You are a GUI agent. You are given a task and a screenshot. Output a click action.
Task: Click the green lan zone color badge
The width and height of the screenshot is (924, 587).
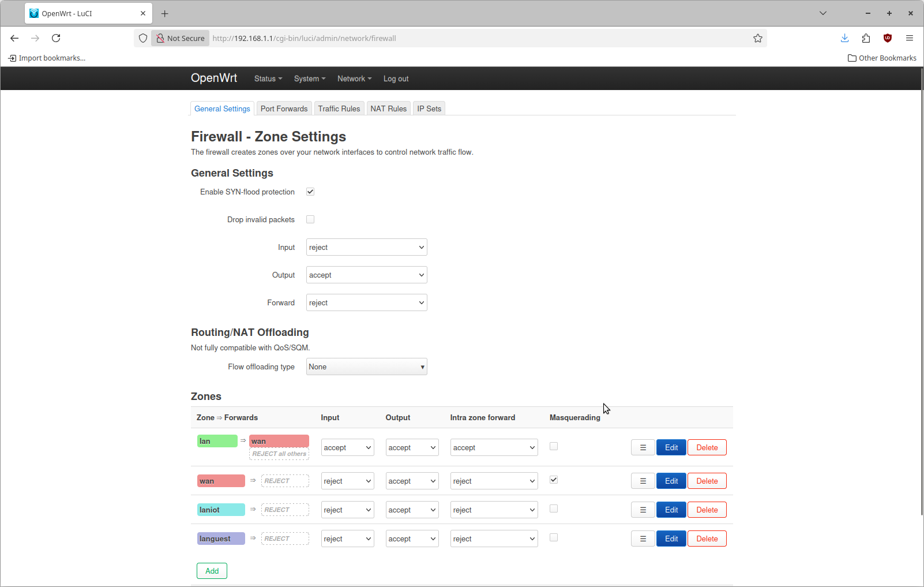point(217,441)
